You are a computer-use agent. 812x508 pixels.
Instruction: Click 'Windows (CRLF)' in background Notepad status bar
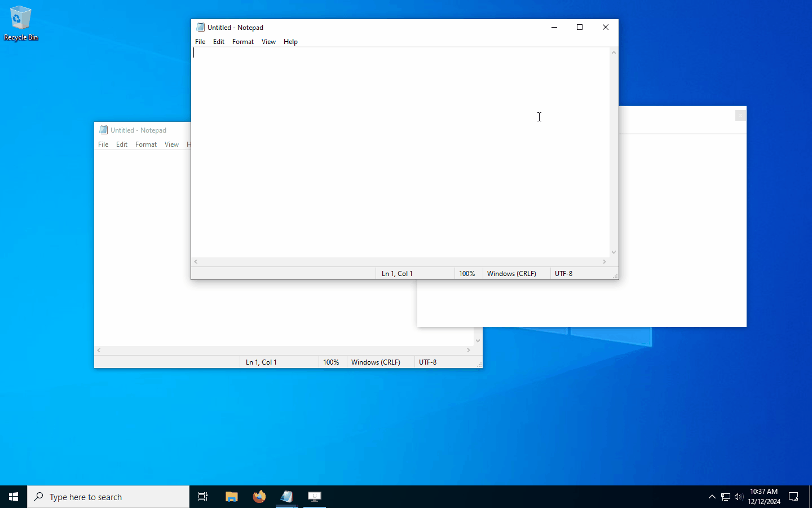point(376,362)
